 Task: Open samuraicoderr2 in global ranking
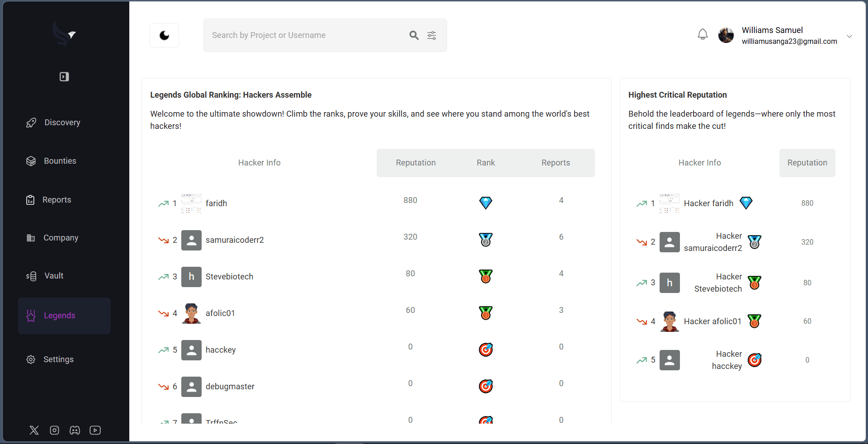(235, 240)
